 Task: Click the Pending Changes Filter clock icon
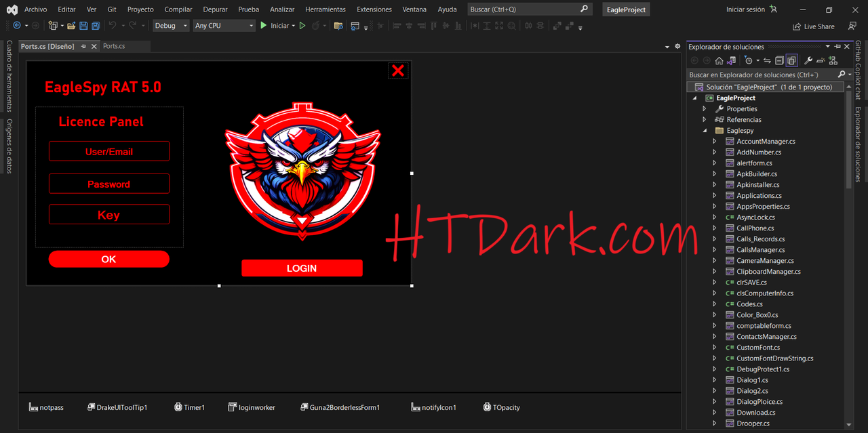[748, 60]
